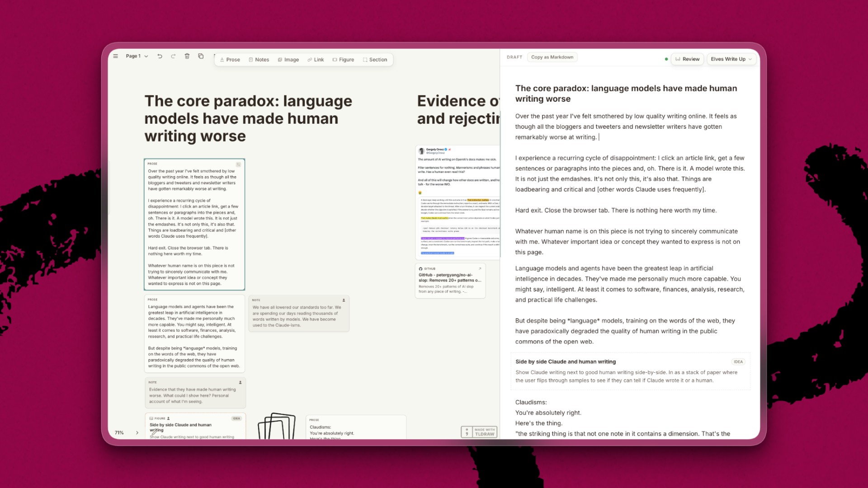Screen dimensions: 868x488
Task: Redo the last undone action
Action: 173,56
